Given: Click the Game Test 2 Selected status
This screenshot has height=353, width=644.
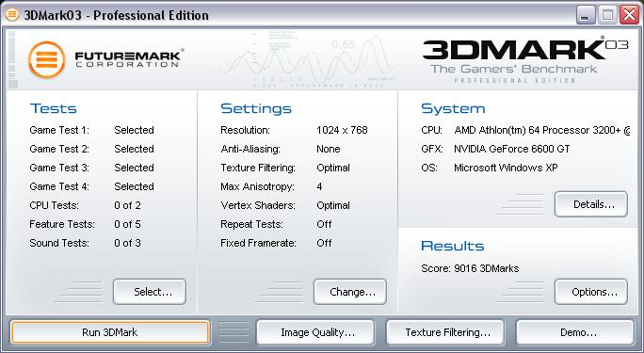Looking at the screenshot, I should 134,149.
